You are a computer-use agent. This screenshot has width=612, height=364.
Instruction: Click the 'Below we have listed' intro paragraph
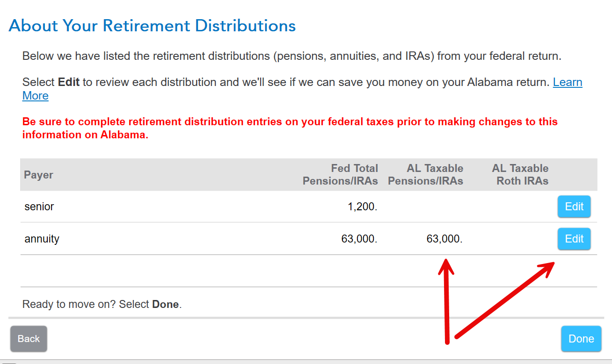coord(291,57)
